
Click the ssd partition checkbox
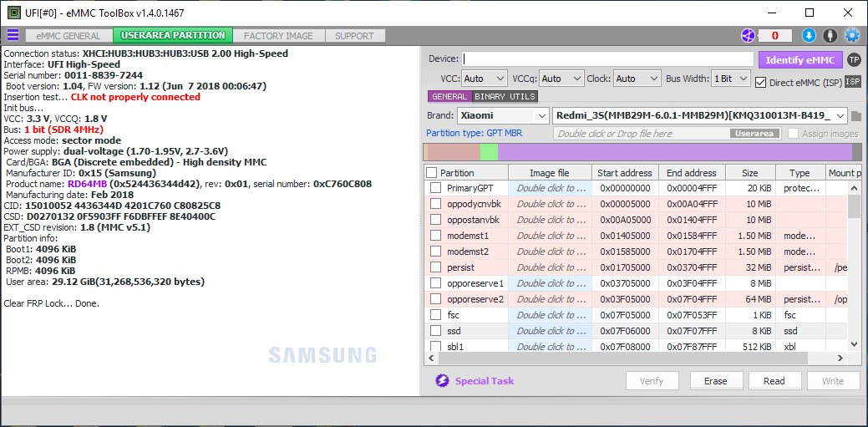point(435,331)
